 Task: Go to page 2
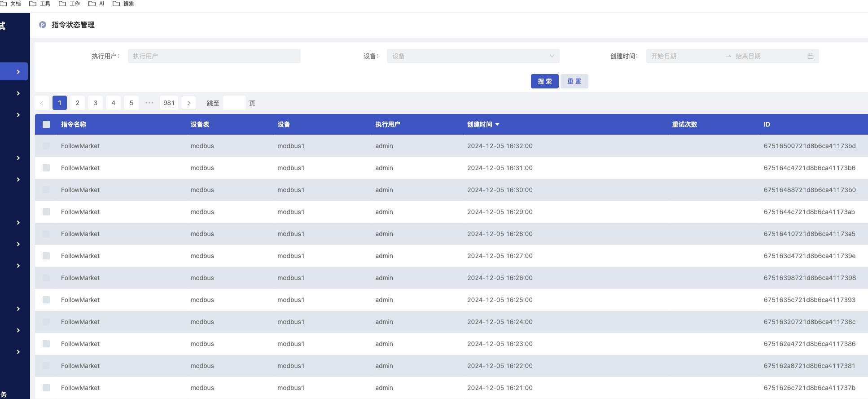pyautogui.click(x=78, y=103)
